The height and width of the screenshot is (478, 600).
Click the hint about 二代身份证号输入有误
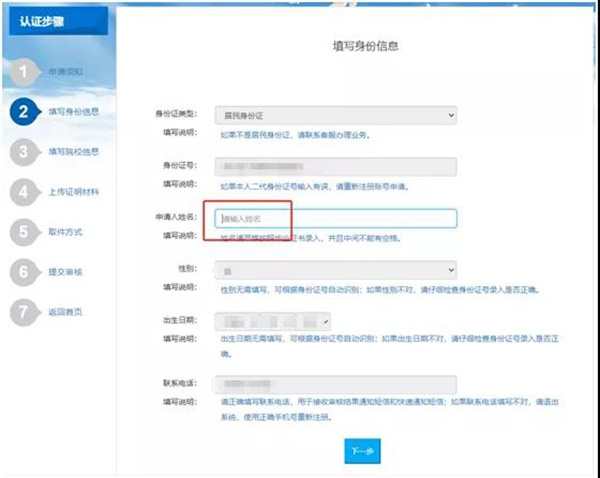coord(315,186)
